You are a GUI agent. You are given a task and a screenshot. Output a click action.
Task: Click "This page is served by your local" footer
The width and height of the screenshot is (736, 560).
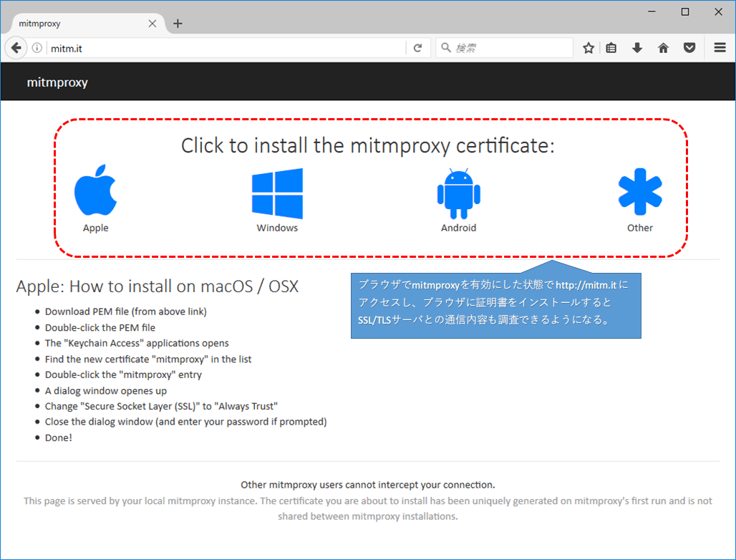tap(368, 508)
